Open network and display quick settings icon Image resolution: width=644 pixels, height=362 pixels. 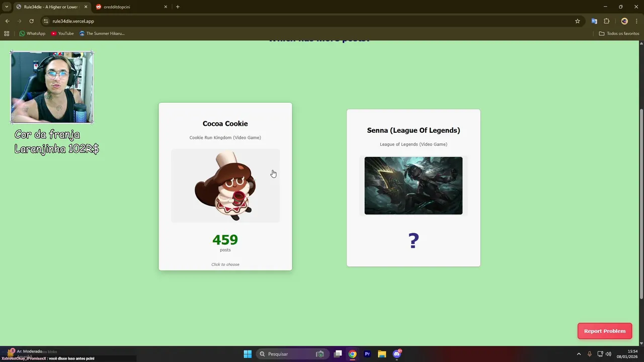[600, 354]
